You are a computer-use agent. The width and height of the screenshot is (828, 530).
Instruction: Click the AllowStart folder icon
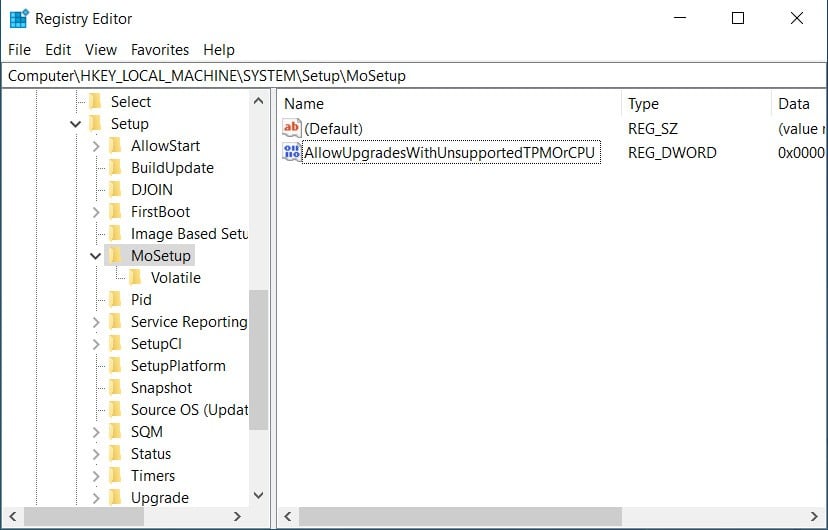pyautogui.click(x=116, y=146)
